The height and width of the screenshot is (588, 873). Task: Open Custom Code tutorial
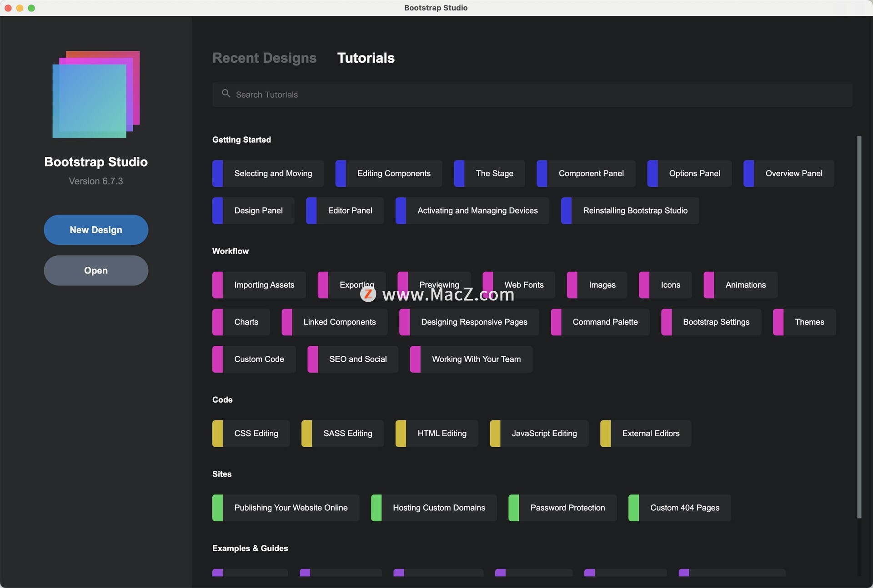tap(254, 359)
